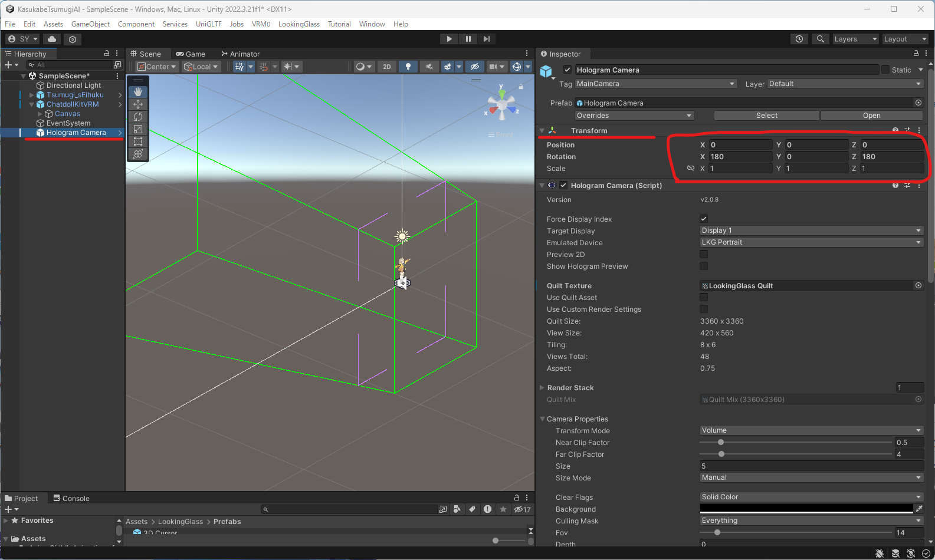The width and height of the screenshot is (935, 560).
Task: Open the Unity cloud services icon
Action: point(52,39)
